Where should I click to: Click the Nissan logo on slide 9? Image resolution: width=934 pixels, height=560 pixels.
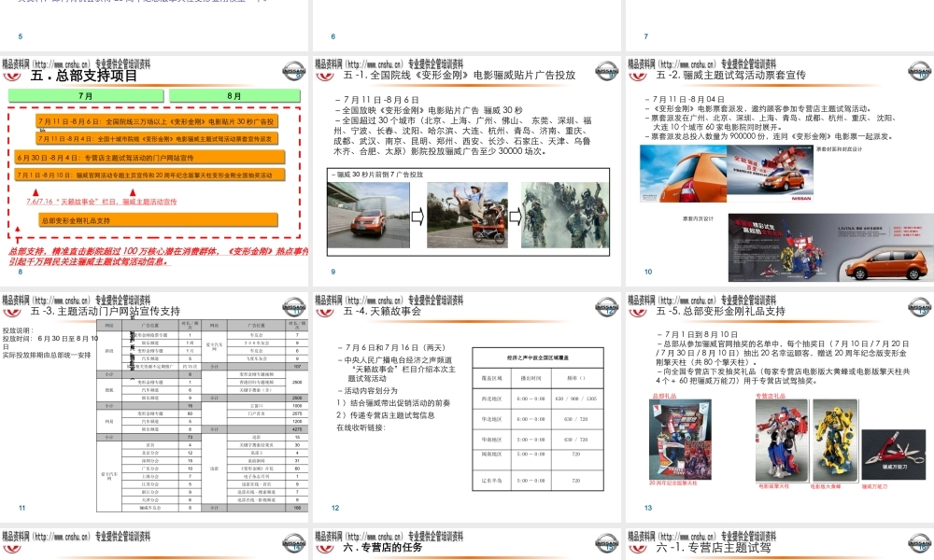tap(606, 71)
